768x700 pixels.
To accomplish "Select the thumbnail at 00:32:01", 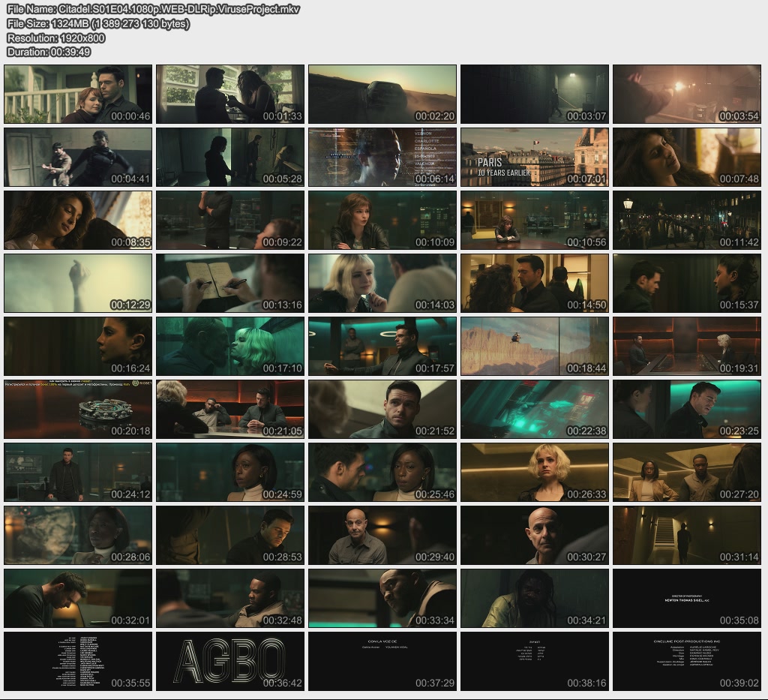I will [x=78, y=598].
